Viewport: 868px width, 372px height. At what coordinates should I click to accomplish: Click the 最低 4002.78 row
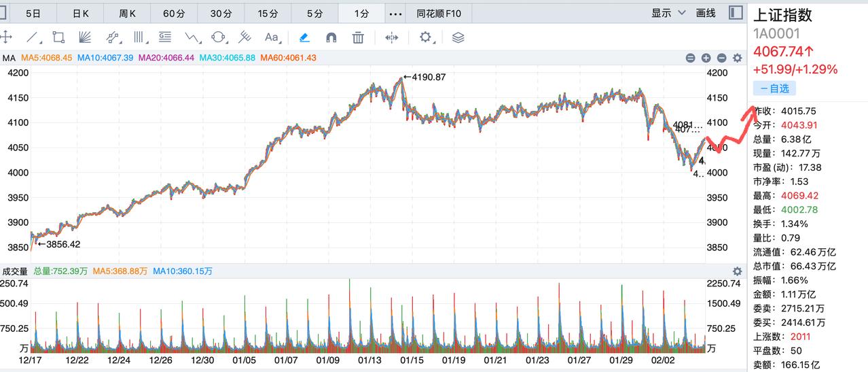pos(785,210)
